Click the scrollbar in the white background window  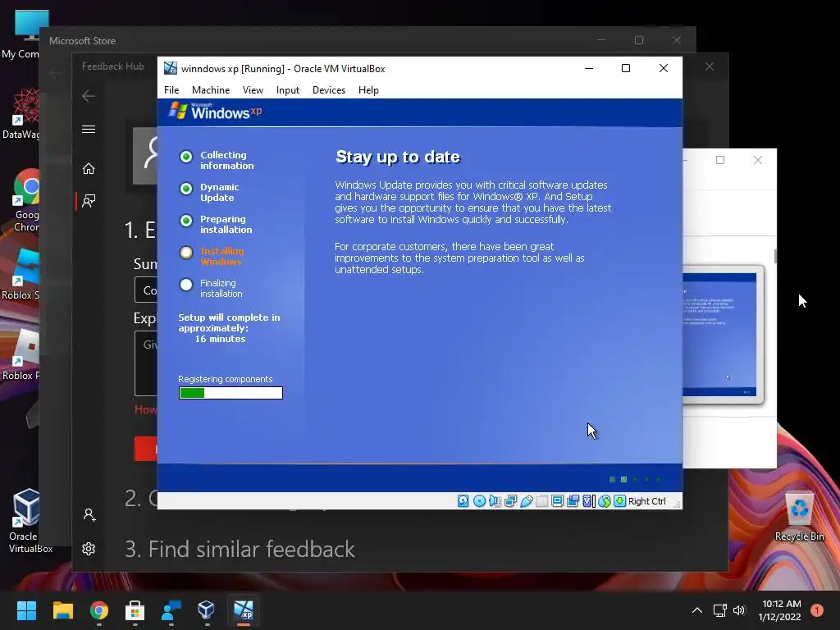[x=774, y=256]
